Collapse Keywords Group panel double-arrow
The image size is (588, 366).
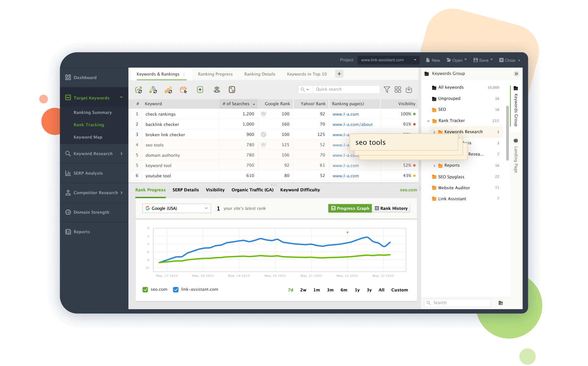pyautogui.click(x=516, y=74)
